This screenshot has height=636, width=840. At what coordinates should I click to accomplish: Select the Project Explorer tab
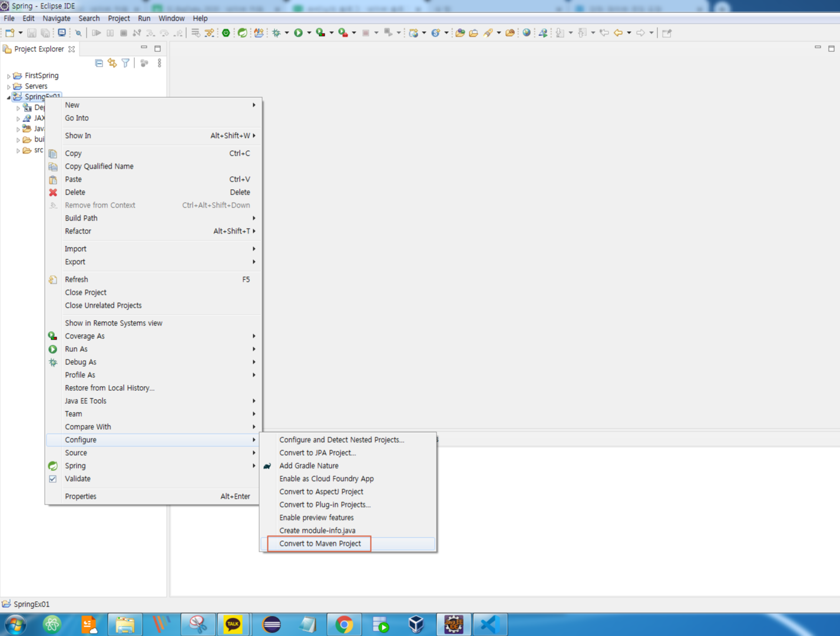pyautogui.click(x=39, y=49)
